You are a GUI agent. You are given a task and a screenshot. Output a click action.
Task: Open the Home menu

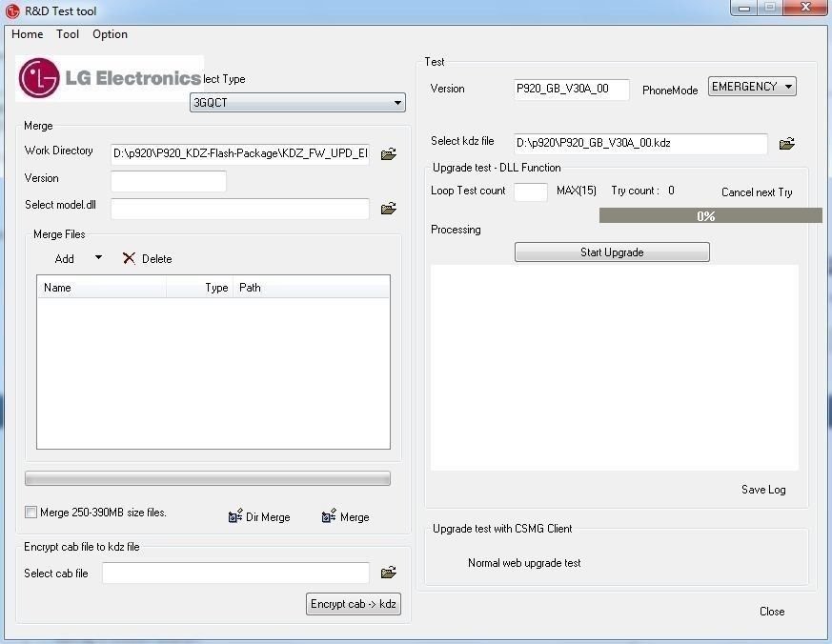click(x=27, y=34)
